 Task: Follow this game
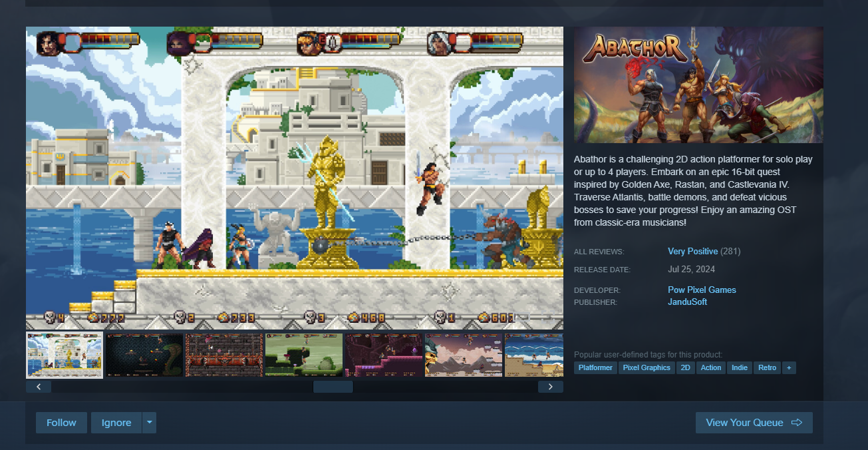61,423
